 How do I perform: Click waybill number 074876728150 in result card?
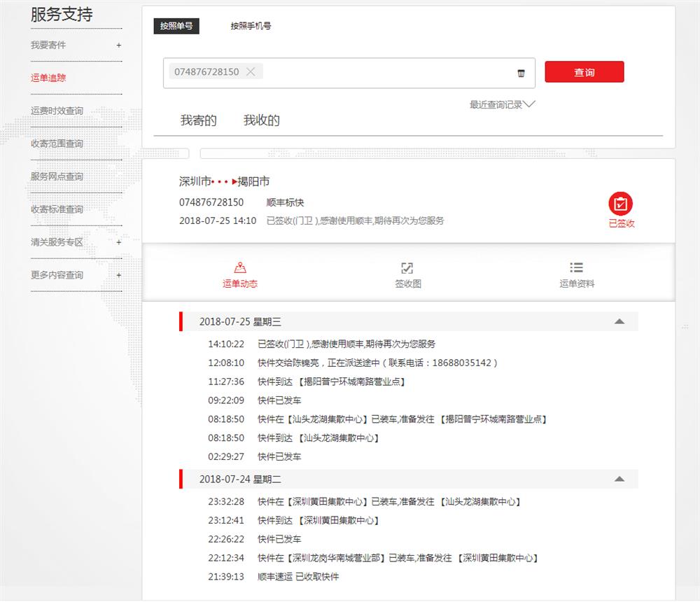211,202
